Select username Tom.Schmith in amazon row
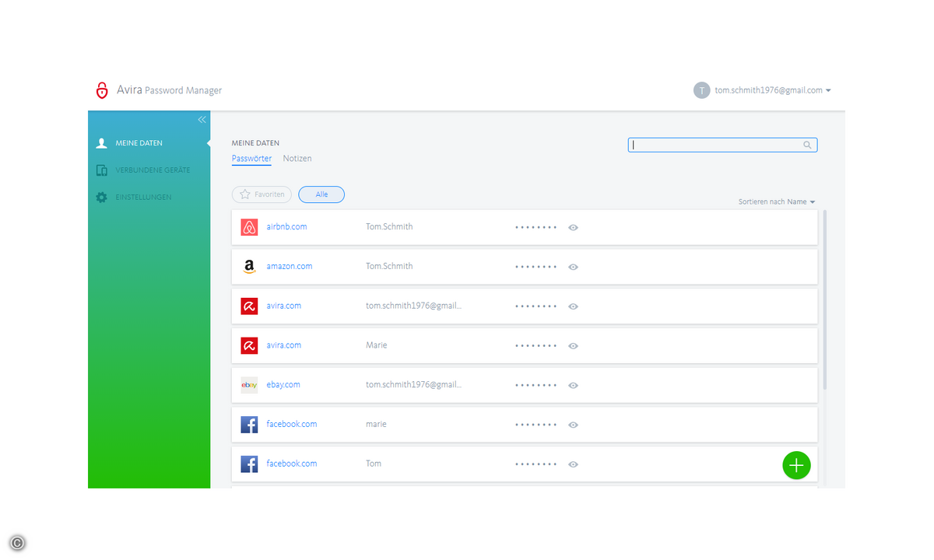The height and width of the screenshot is (560, 934). pyautogui.click(x=389, y=266)
